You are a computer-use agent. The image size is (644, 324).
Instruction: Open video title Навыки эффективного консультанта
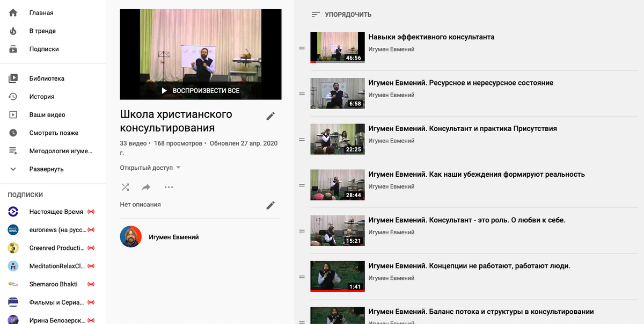tap(431, 37)
